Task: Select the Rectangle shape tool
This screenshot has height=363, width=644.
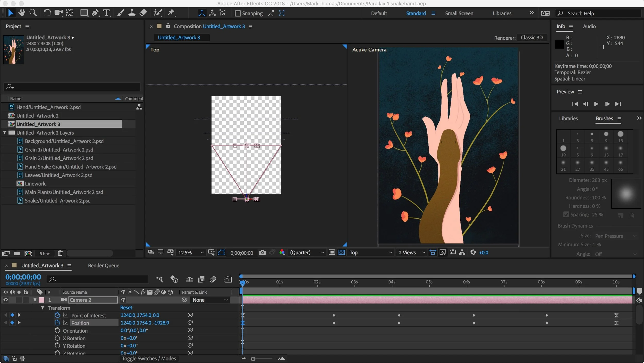Action: (84, 13)
